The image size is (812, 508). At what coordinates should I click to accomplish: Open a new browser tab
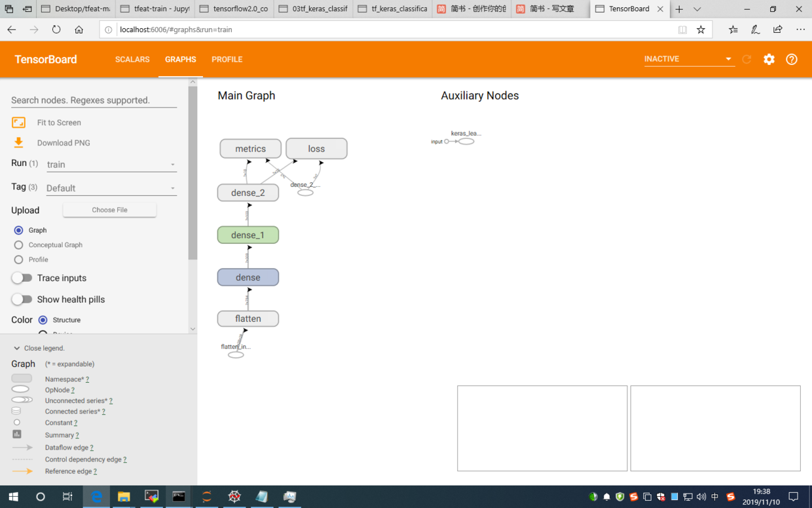click(679, 9)
